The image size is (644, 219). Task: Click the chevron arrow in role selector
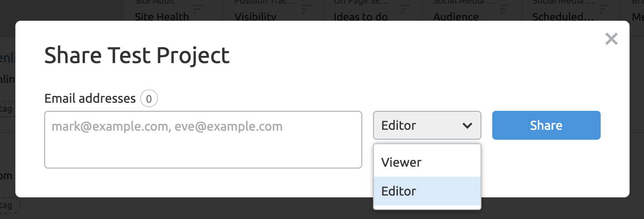click(x=467, y=126)
